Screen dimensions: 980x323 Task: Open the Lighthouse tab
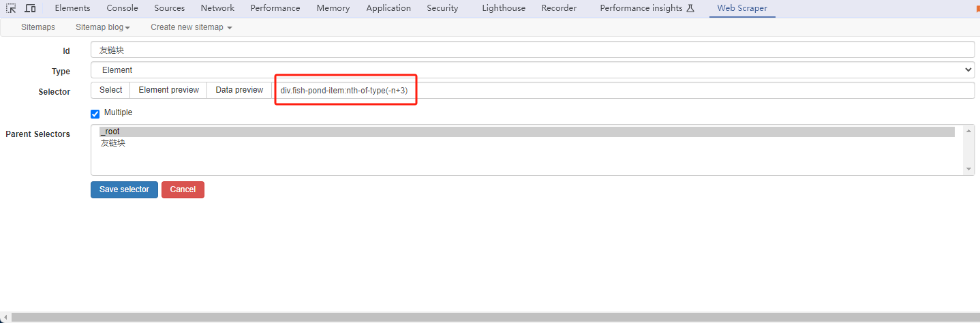tap(504, 8)
